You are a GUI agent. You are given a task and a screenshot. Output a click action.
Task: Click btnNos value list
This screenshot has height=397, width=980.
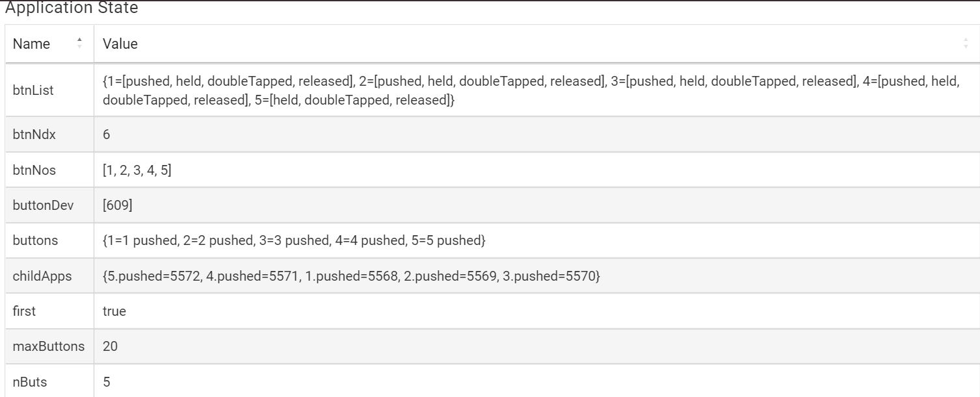point(137,170)
